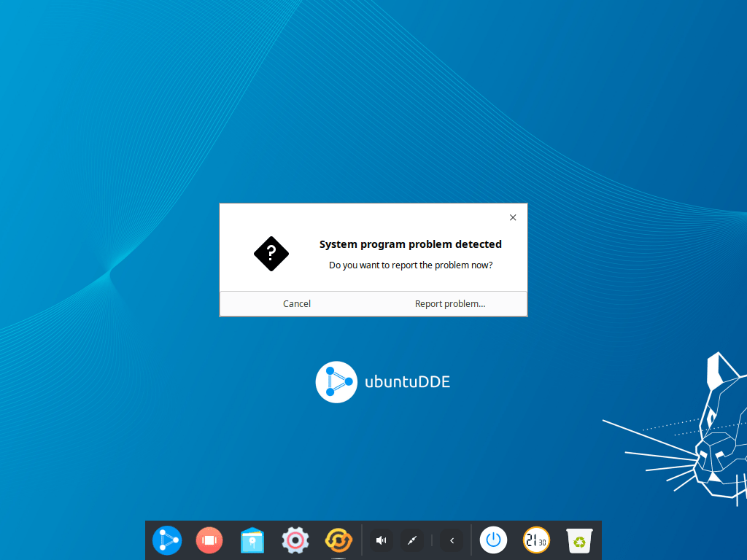The height and width of the screenshot is (560, 747).
Task: Collapse the dock tray with arrow
Action: 452,540
